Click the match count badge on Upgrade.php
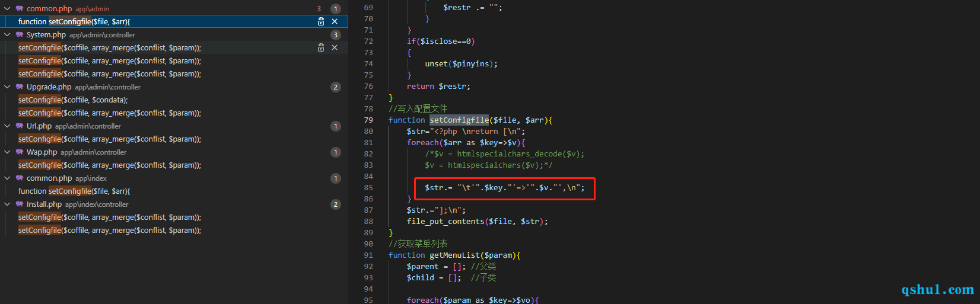 tap(335, 87)
